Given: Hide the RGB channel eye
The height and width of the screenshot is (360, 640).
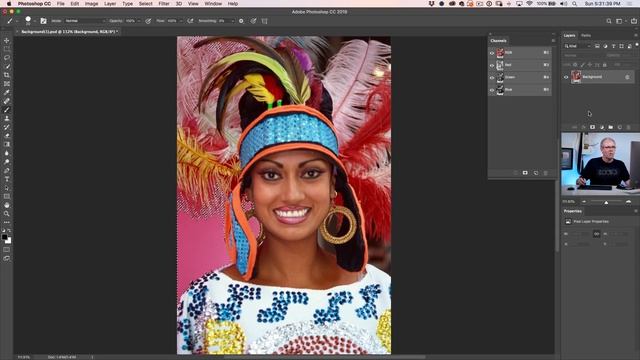Looking at the screenshot, I should coord(492,53).
